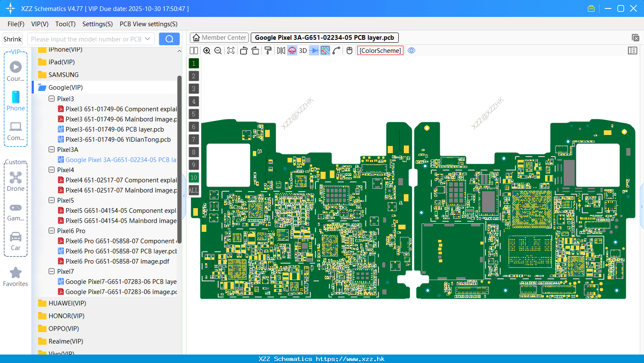Open the Course sidebar icon
The height and width of the screenshot is (363, 644).
pos(16,71)
